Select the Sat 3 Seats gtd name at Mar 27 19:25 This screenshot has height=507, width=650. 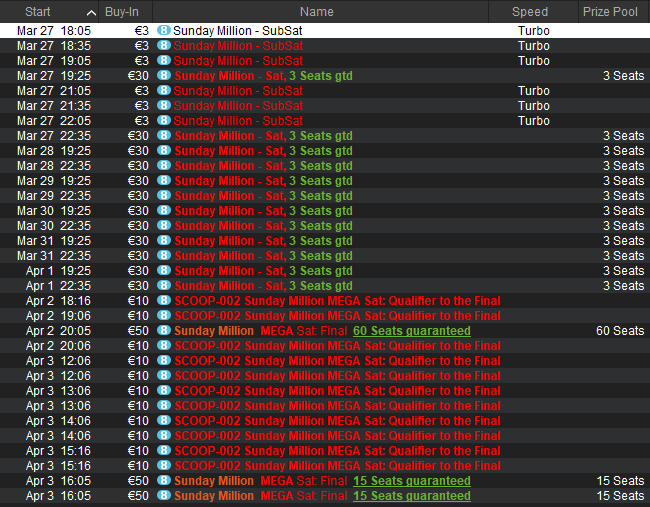(263, 76)
